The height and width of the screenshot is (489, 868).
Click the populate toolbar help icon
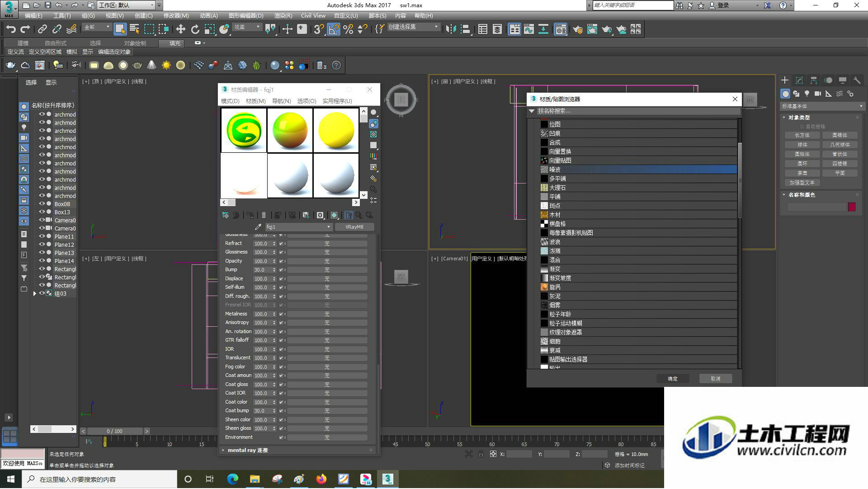tap(336, 66)
